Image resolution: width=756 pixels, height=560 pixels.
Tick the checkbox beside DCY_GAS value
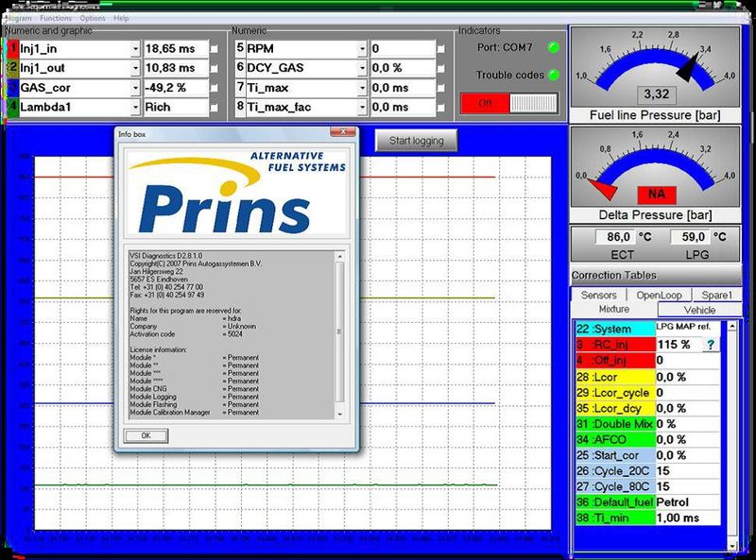pos(440,69)
